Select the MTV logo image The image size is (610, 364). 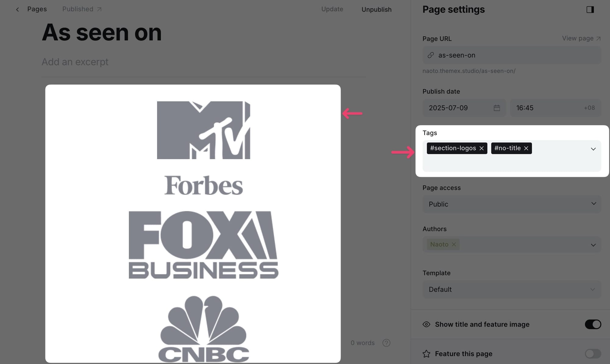click(203, 130)
